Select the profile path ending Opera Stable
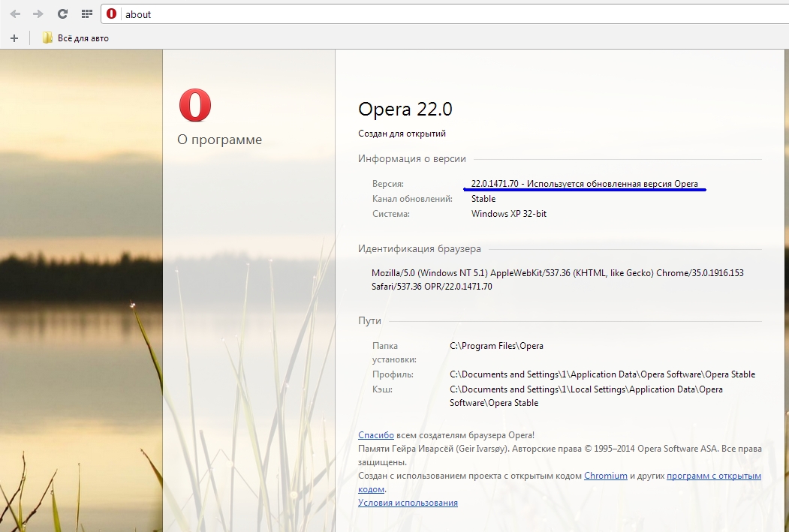The image size is (789, 532). click(602, 374)
